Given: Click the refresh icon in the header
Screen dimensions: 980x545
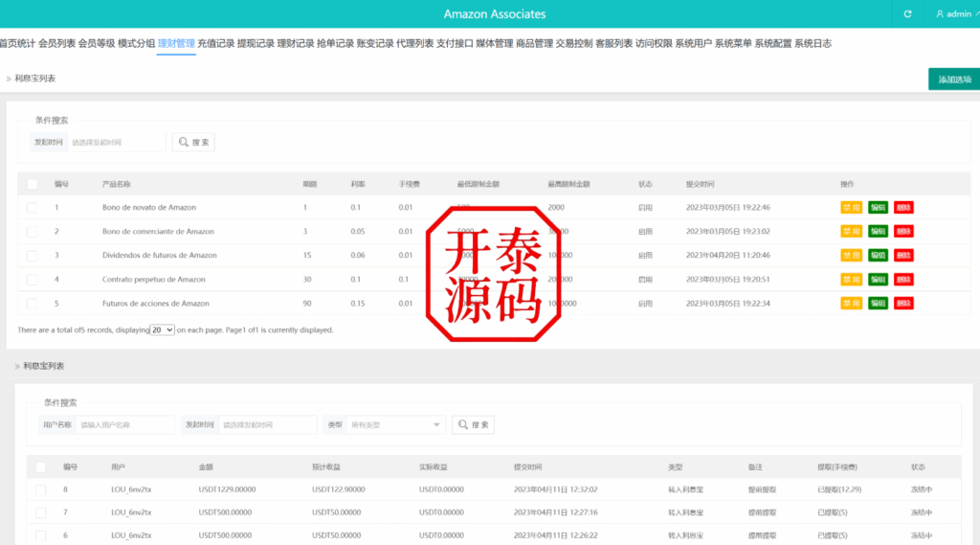Looking at the screenshot, I should click(x=907, y=13).
